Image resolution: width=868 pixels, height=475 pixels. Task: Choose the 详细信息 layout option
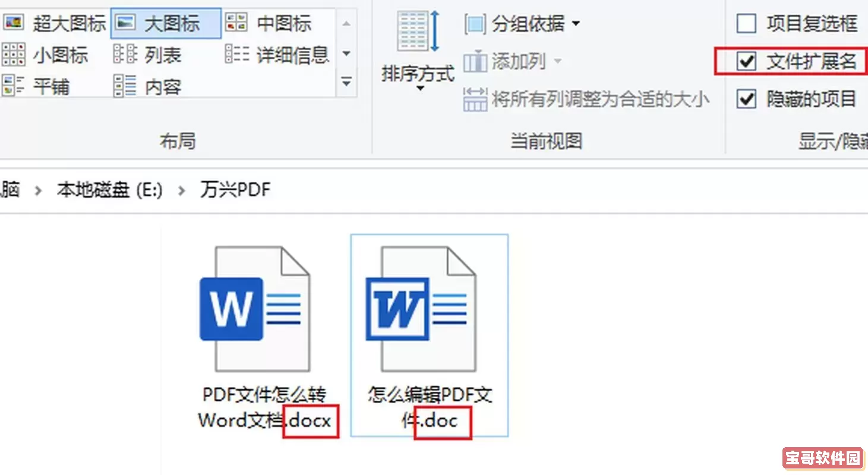point(277,55)
